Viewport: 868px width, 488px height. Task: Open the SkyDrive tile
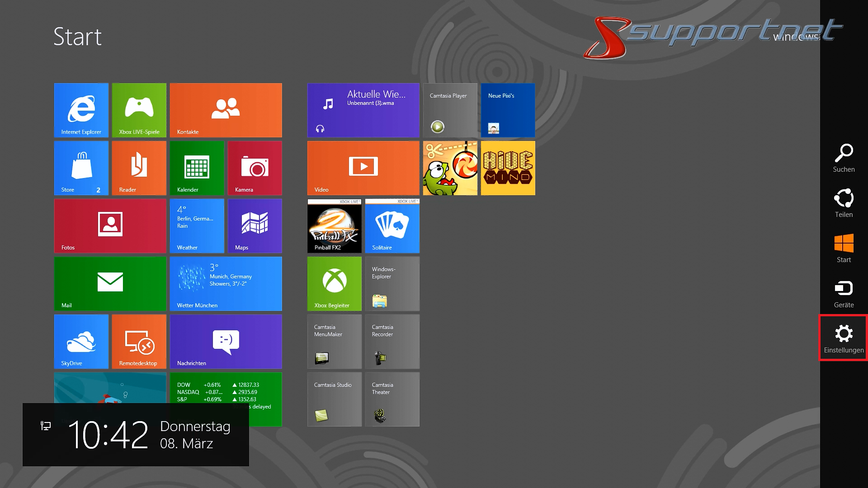click(x=81, y=342)
